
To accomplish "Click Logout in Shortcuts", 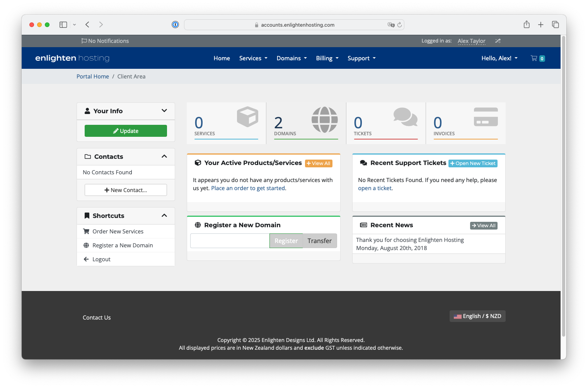I will click(x=126, y=259).
